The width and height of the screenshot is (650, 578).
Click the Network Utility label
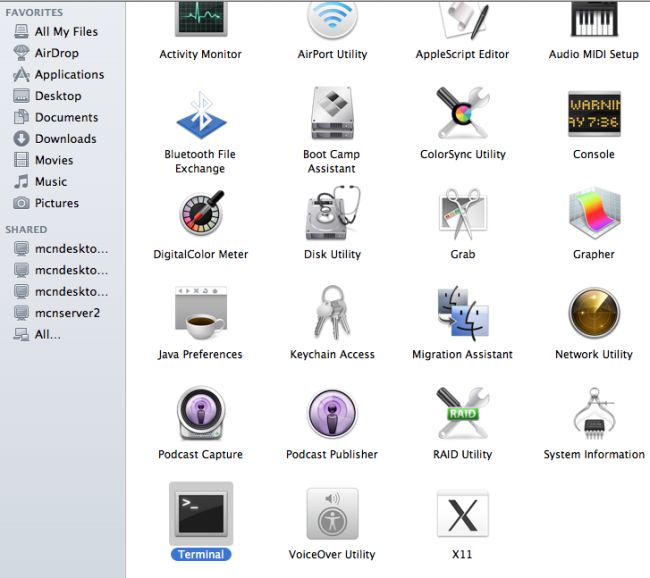coord(594,354)
